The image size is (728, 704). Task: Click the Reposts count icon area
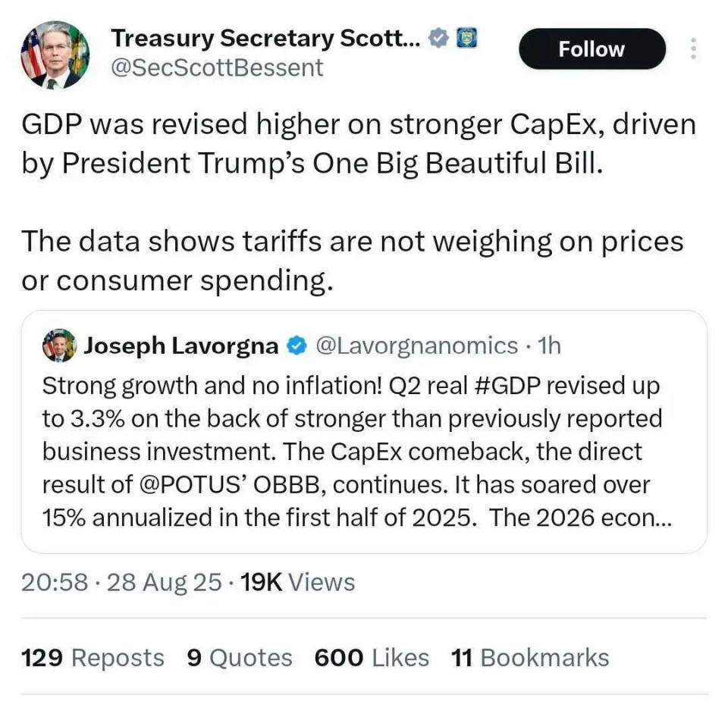[x=91, y=658]
